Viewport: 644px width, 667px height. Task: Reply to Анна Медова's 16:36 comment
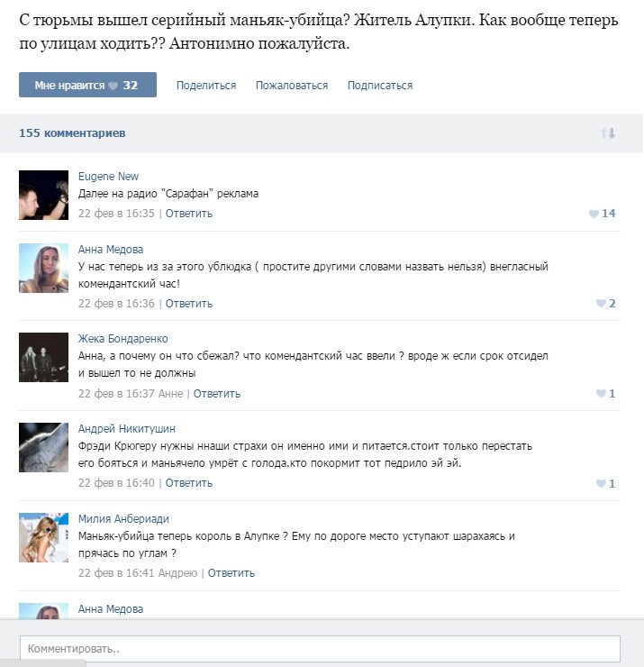[189, 304]
